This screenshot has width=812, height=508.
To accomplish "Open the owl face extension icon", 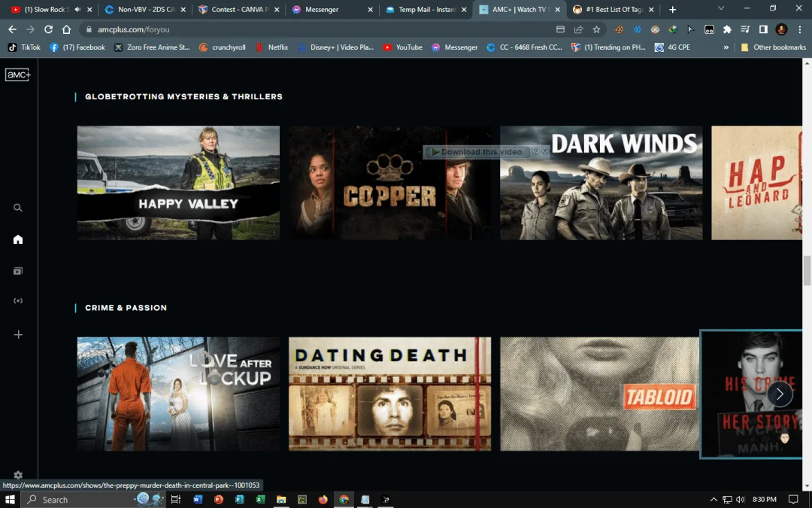I will pyautogui.click(x=655, y=29).
